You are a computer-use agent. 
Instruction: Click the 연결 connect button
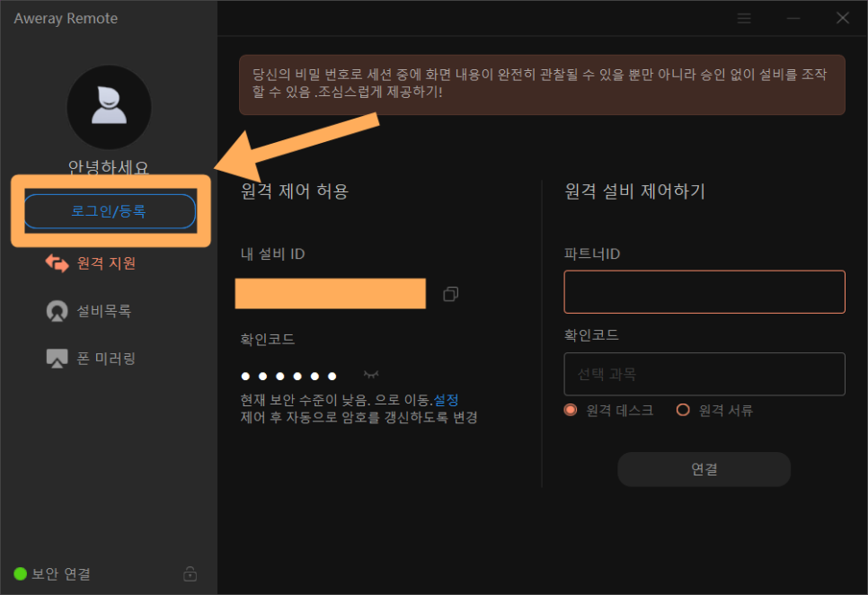click(x=704, y=469)
